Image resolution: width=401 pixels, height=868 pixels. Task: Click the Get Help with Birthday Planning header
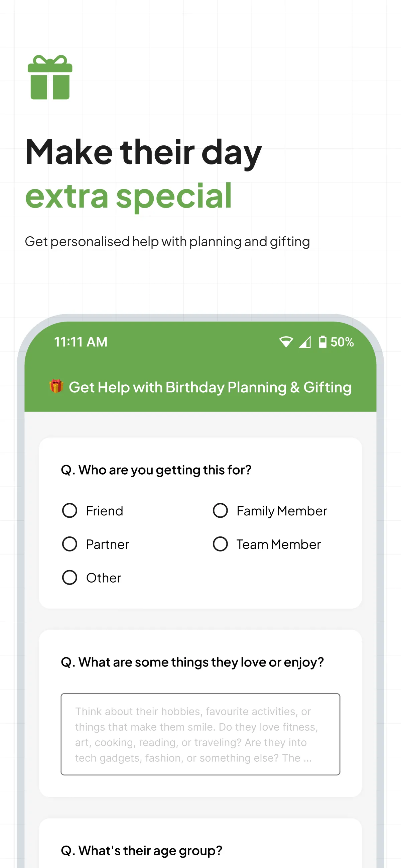click(x=210, y=387)
